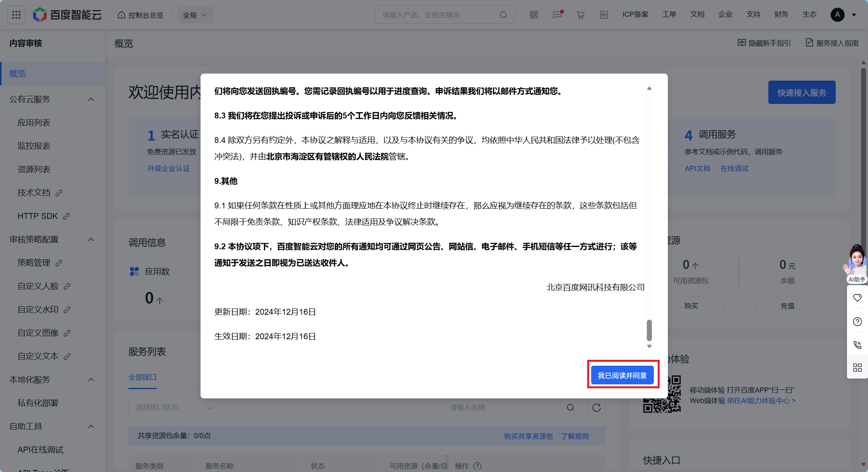
Task: Open the 了解规则 link
Action: point(575,436)
